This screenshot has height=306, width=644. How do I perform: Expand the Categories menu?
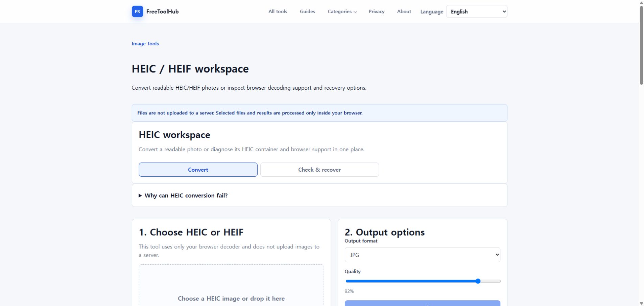[342, 12]
